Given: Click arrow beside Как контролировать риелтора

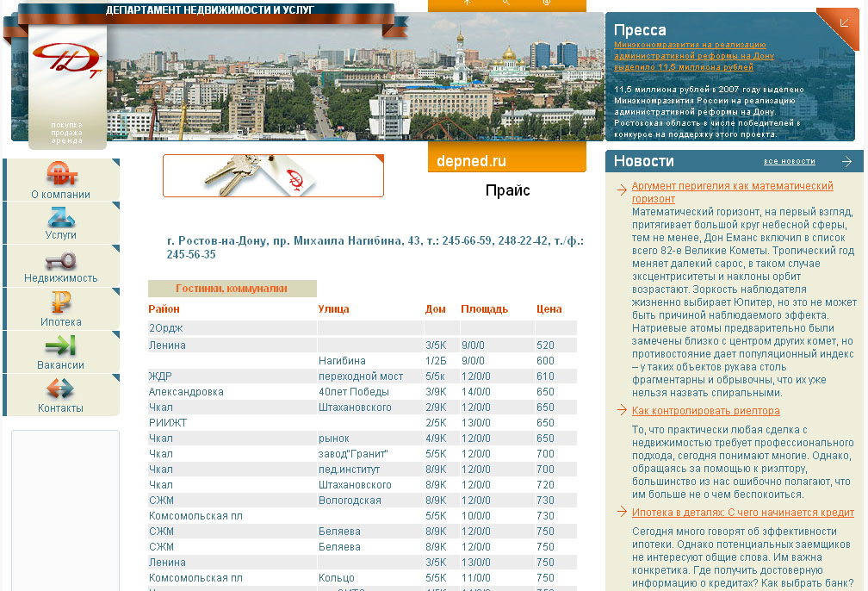Looking at the screenshot, I should [622, 410].
